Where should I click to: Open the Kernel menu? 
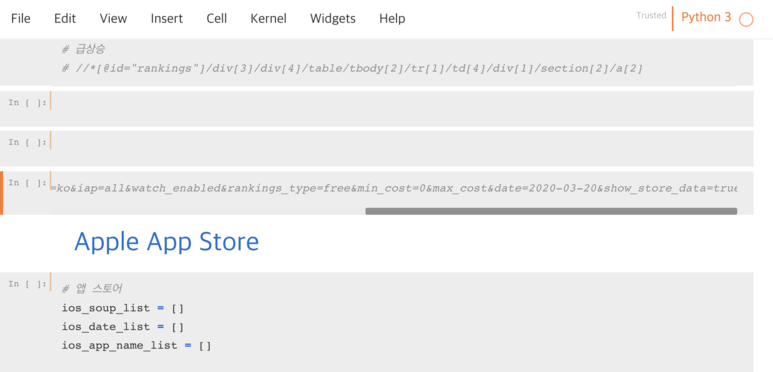pyautogui.click(x=269, y=19)
